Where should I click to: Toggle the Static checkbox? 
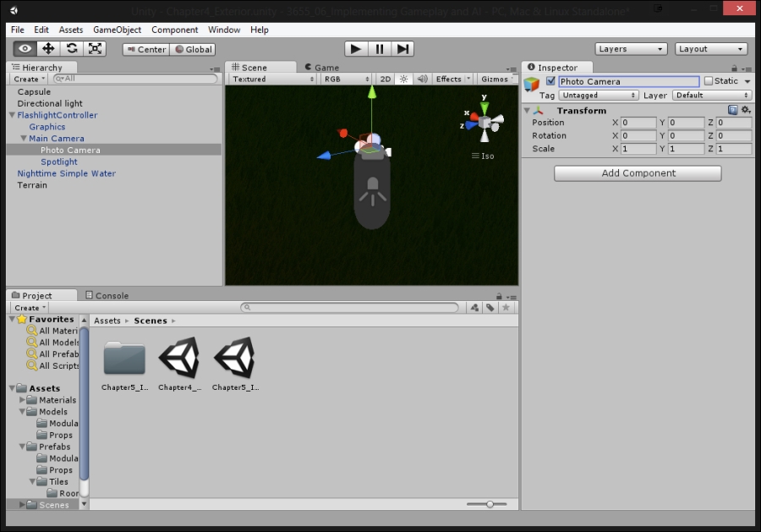click(x=709, y=81)
